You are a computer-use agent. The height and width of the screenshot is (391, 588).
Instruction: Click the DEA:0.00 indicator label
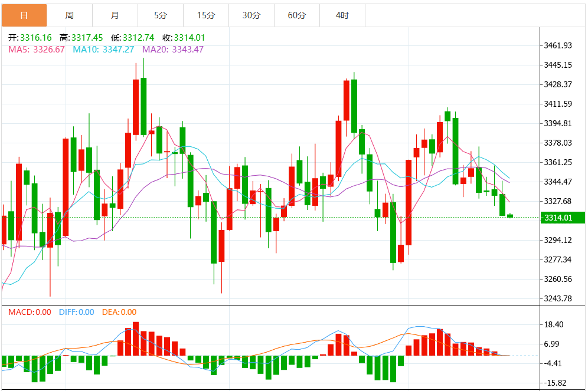coord(119,313)
